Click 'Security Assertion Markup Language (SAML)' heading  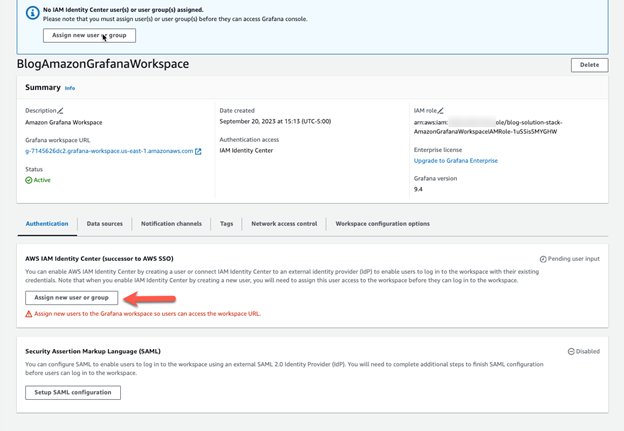click(93, 351)
